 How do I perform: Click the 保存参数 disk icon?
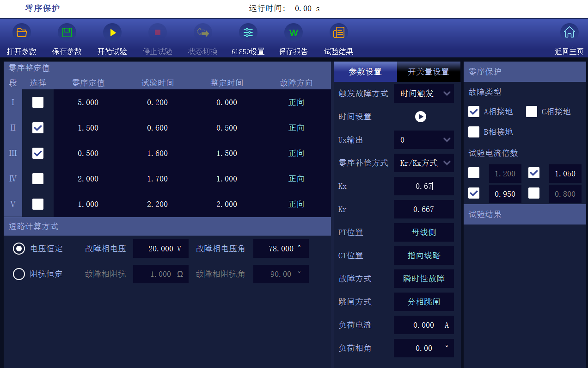[67, 32]
